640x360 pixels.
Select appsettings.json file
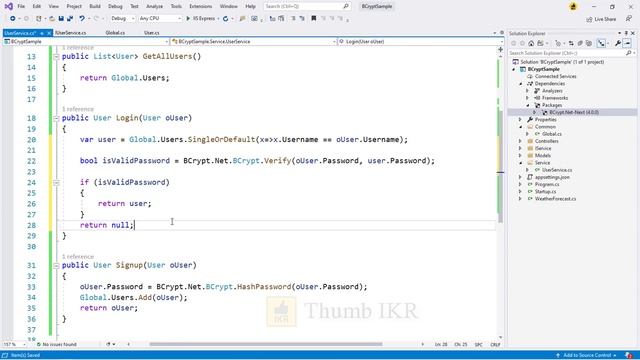pyautogui.click(x=552, y=177)
